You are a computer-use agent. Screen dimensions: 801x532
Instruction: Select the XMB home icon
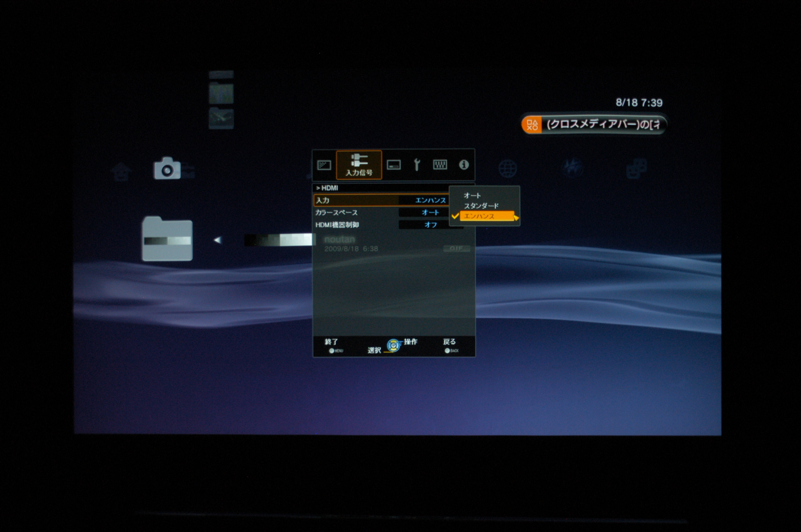click(x=121, y=172)
